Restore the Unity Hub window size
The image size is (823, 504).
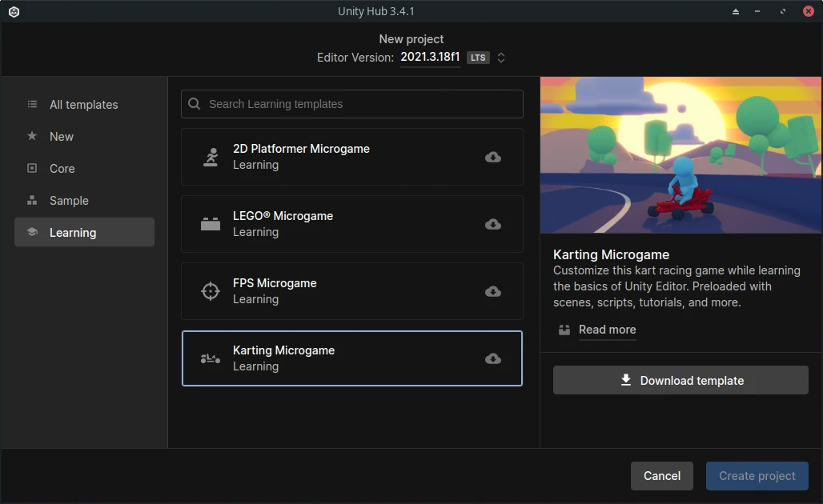[783, 11]
